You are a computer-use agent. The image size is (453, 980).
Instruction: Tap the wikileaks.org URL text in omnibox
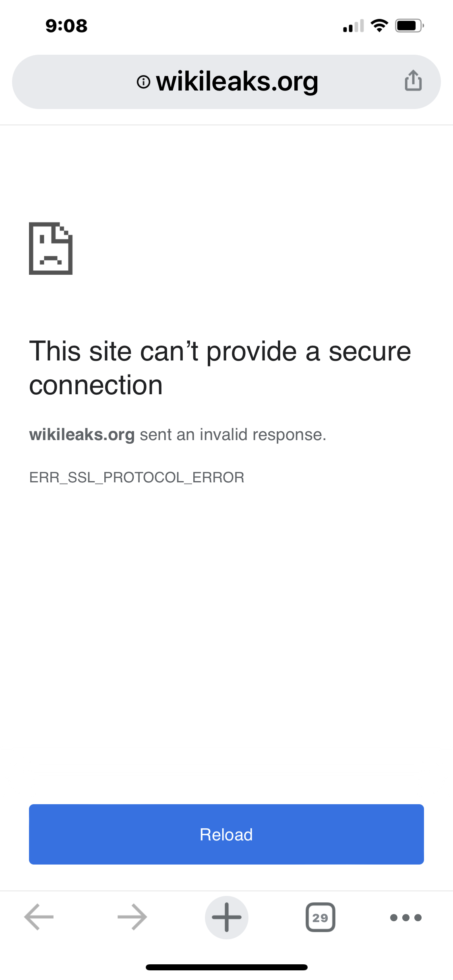pos(238,82)
